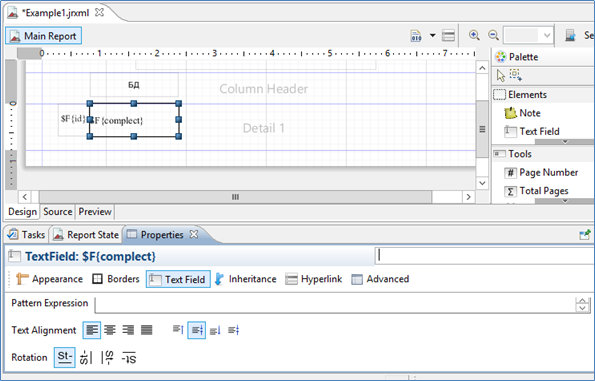
Task: Open the Hyperlink properties section
Action: (313, 279)
